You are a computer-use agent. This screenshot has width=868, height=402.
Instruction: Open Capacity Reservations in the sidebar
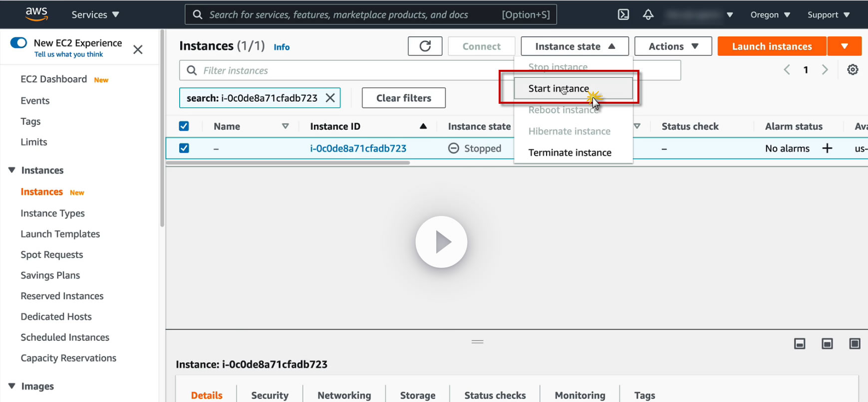coord(68,358)
